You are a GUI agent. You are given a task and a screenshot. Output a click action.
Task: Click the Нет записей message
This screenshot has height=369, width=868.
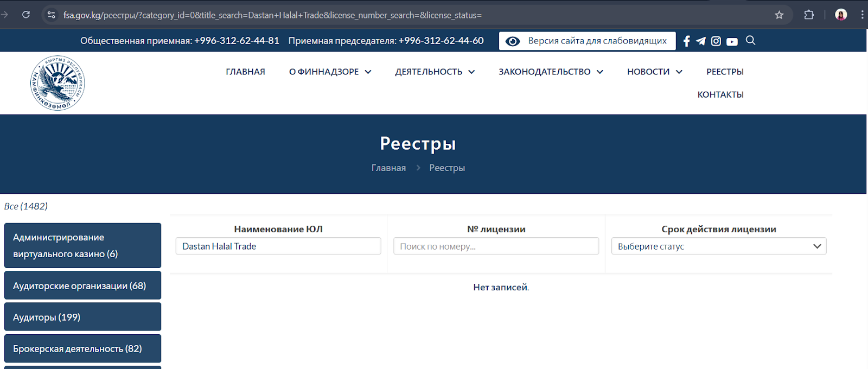[501, 287]
